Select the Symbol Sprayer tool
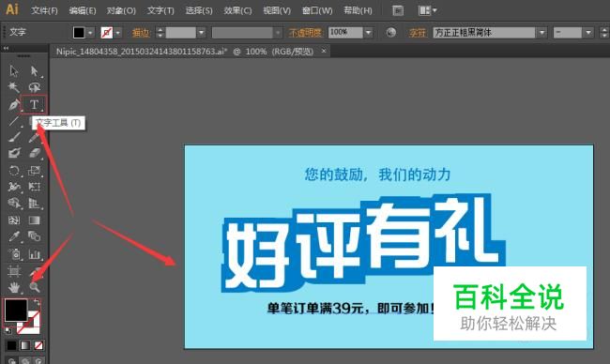 point(14,254)
